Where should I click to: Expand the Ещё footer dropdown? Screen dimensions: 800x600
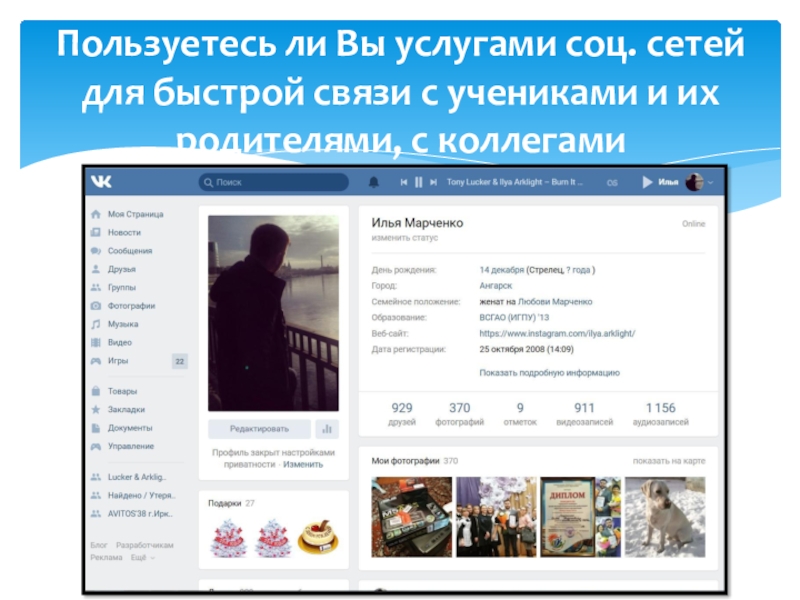click(142, 558)
